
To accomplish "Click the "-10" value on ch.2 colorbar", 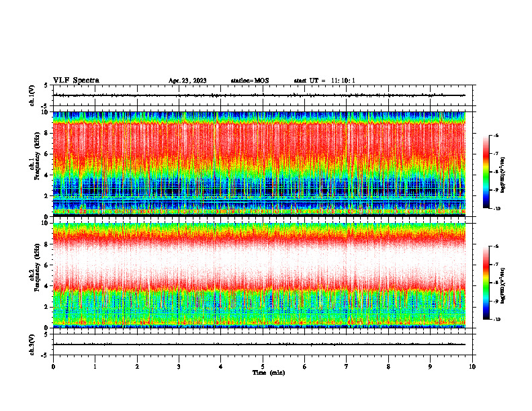I will coord(496,320).
